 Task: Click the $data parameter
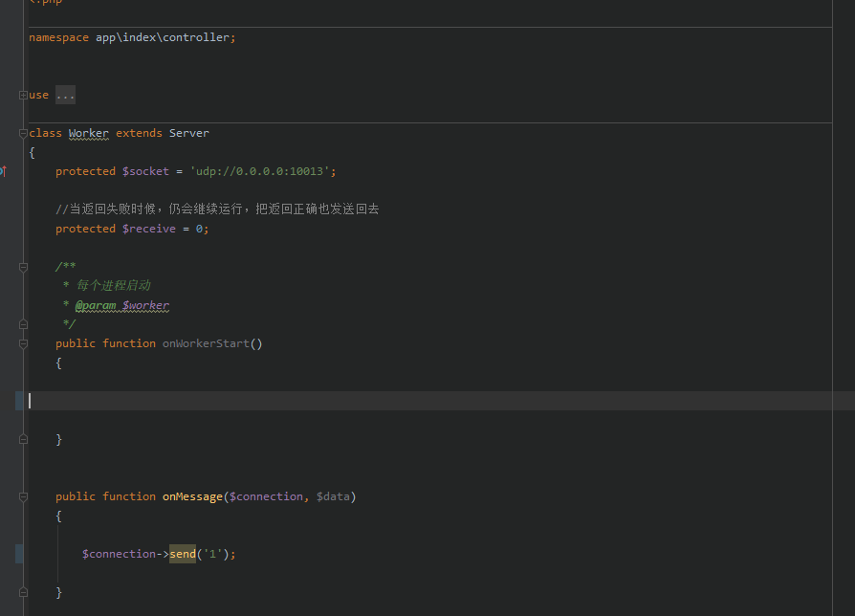tap(333, 496)
